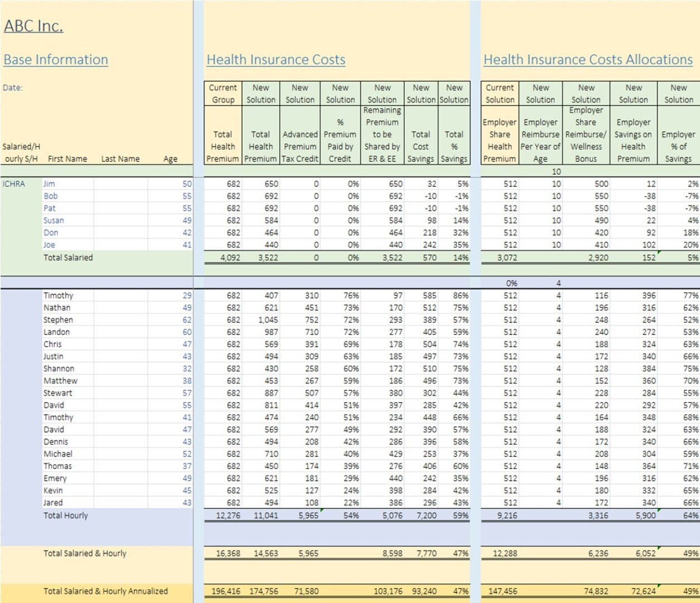Open the Health Insurance Costs Allocations heading
The image size is (700, 603).
coord(588,60)
